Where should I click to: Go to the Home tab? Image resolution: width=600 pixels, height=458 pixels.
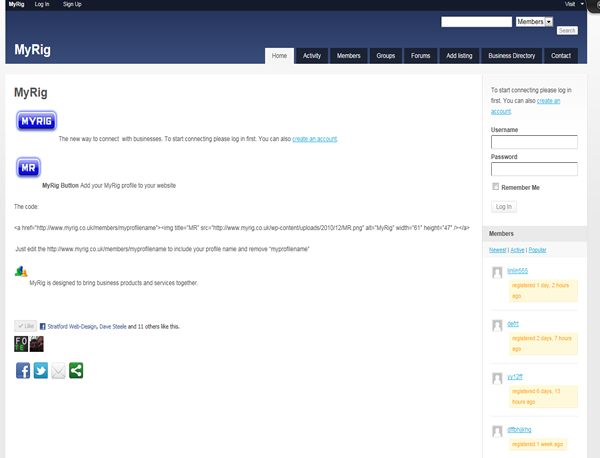click(279, 56)
